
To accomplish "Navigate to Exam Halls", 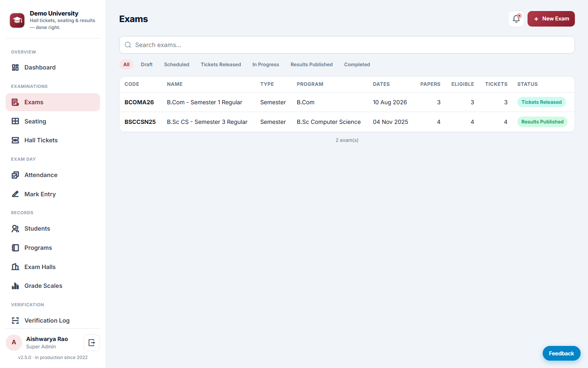I will click(53, 267).
